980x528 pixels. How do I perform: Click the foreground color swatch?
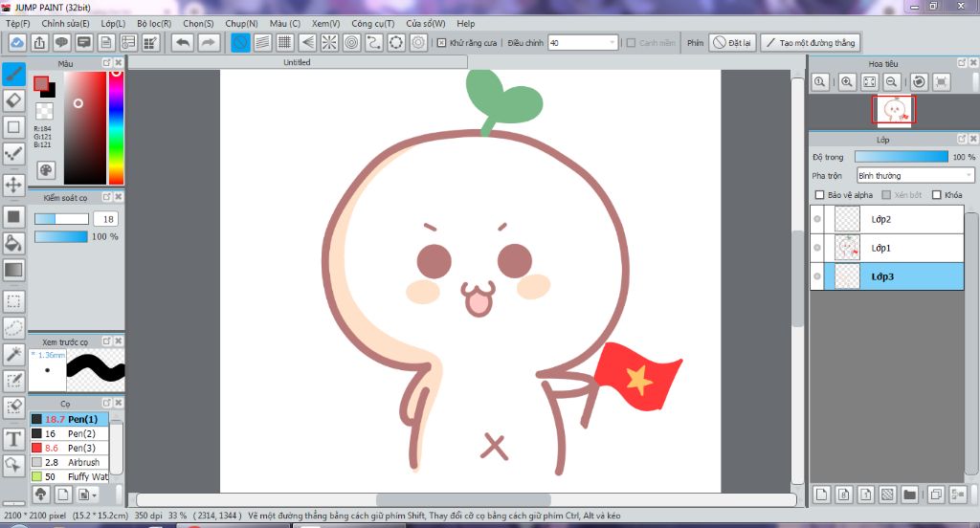(41, 84)
